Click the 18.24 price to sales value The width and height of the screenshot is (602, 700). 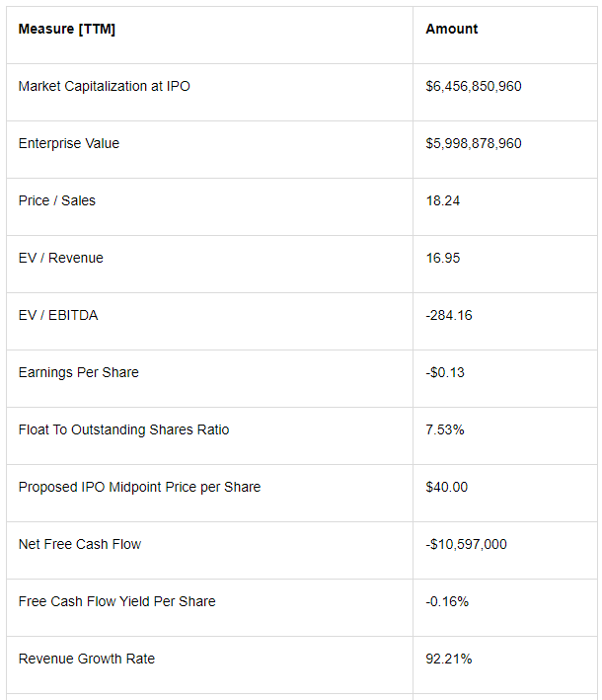click(x=443, y=200)
